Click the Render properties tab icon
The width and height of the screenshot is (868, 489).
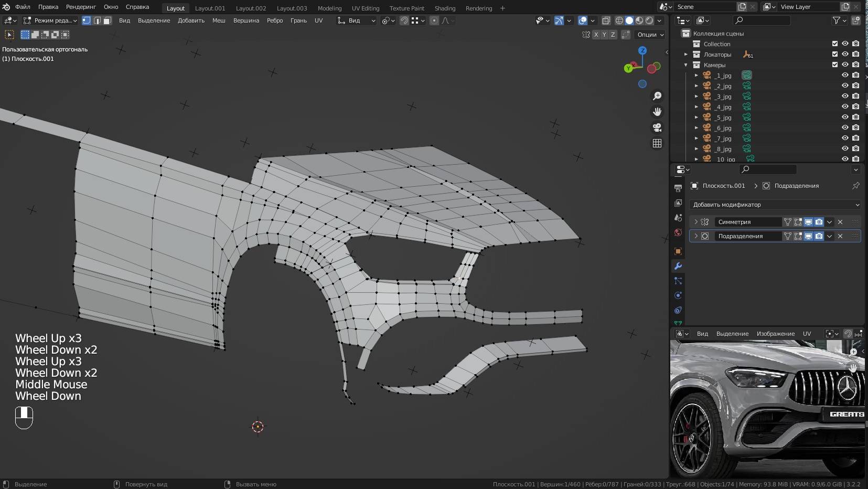point(678,188)
